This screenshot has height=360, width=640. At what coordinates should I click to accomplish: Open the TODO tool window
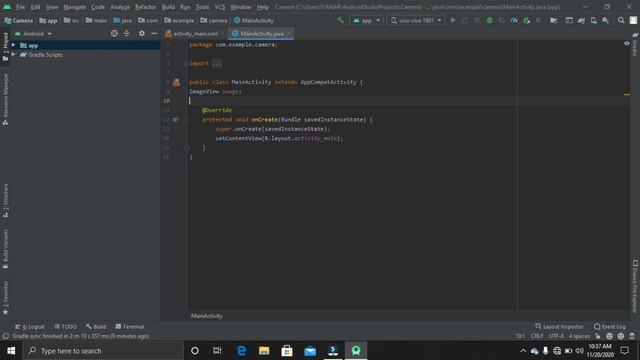point(65,327)
